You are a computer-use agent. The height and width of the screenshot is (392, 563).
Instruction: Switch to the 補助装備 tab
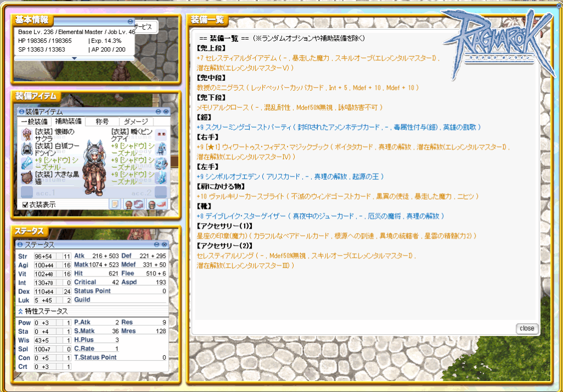(68, 122)
